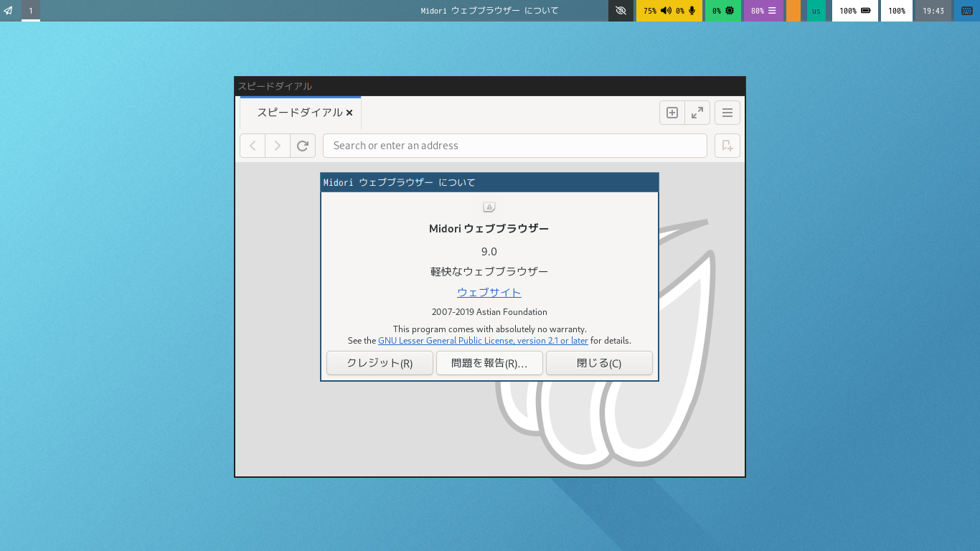Click the battery icon showing 100%

866,11
